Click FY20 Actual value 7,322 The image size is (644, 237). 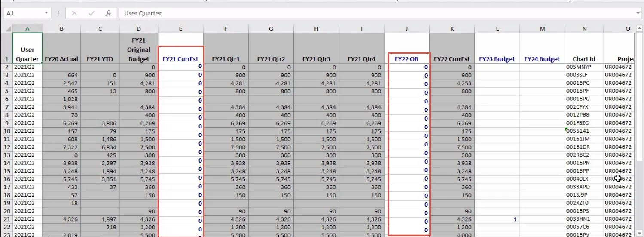click(x=61, y=147)
